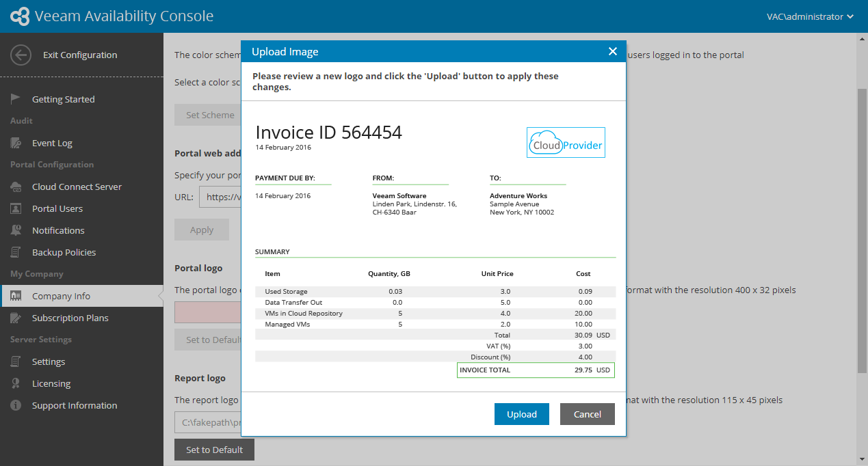Click the Settings server icon
The height and width of the screenshot is (466, 868).
16,361
